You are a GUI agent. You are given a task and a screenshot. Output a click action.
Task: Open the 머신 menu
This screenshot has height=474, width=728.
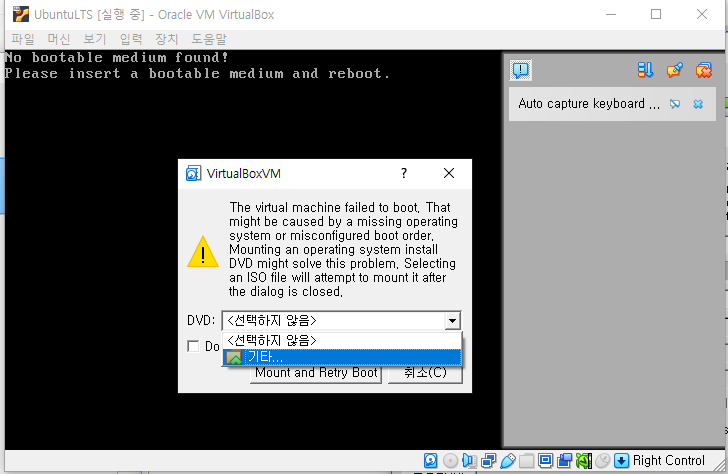[x=59, y=39]
